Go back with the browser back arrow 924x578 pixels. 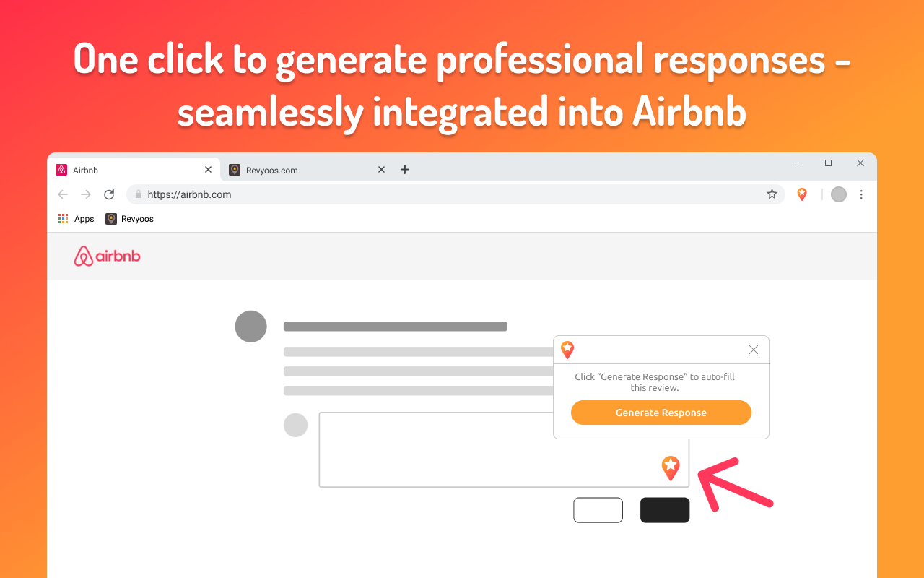point(63,194)
